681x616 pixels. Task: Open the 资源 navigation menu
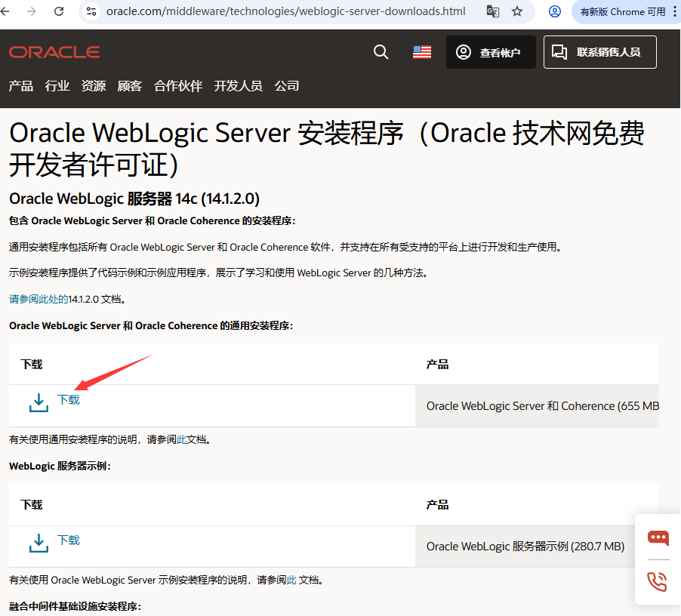(x=94, y=86)
